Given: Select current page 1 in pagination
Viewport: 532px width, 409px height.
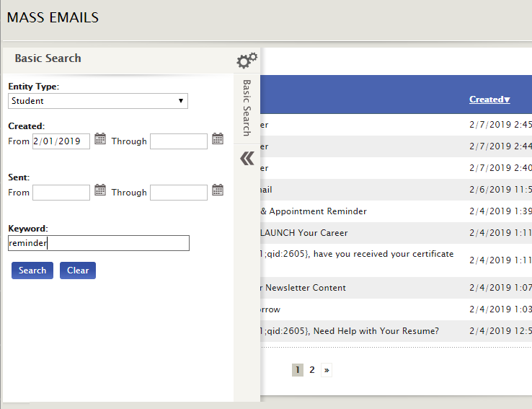Looking at the screenshot, I should pos(298,370).
